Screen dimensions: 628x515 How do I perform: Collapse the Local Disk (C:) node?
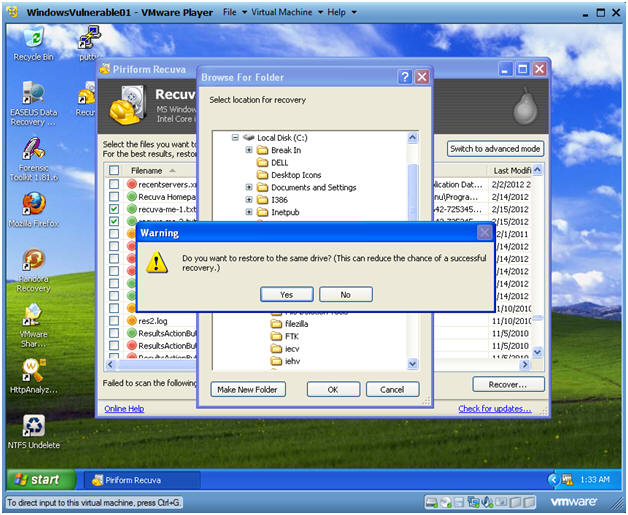click(235, 138)
